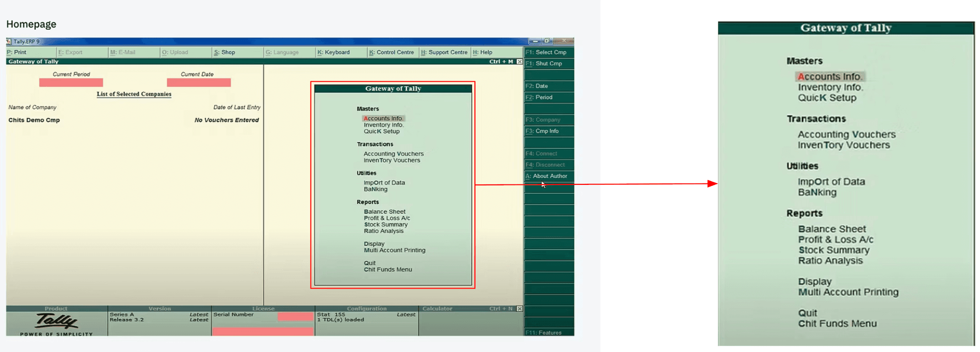This screenshot has width=980, height=352.
Task: Click the Release 3.2 version text
Action: [x=126, y=320]
